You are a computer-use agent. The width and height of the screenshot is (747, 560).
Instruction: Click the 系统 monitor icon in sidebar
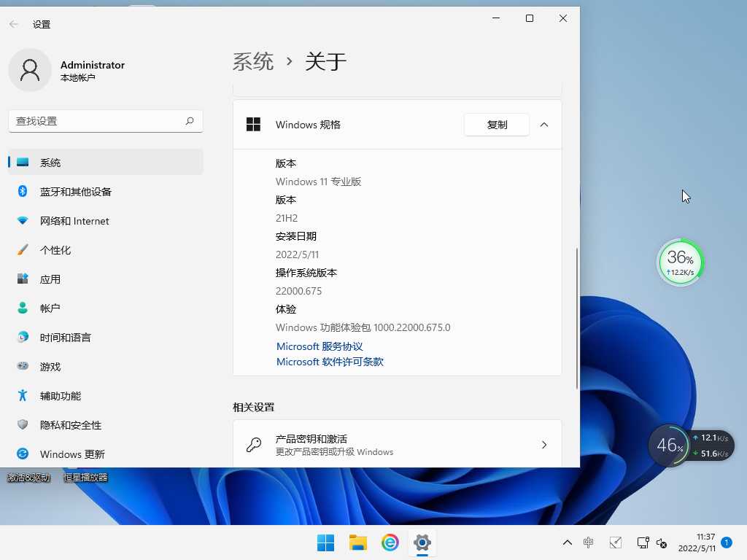23,163
